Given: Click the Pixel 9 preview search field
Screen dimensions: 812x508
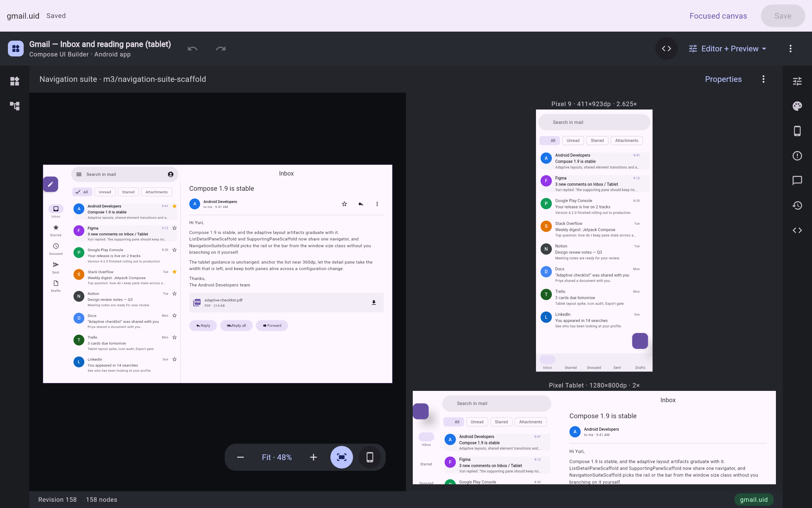Looking at the screenshot, I should [594, 122].
